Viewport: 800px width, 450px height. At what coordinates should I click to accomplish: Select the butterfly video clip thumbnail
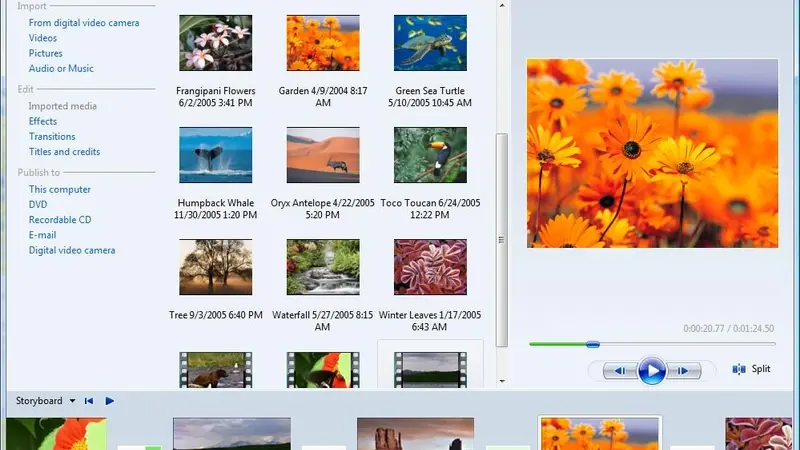coord(323,370)
